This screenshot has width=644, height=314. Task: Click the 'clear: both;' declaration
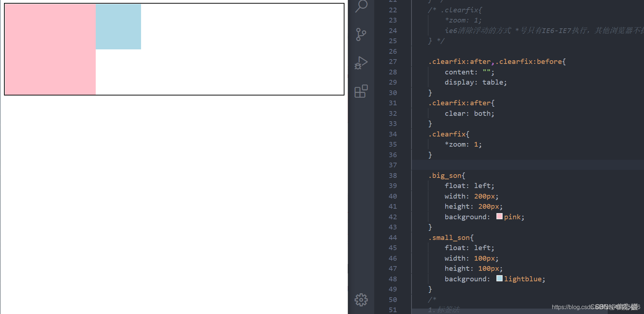(470, 114)
